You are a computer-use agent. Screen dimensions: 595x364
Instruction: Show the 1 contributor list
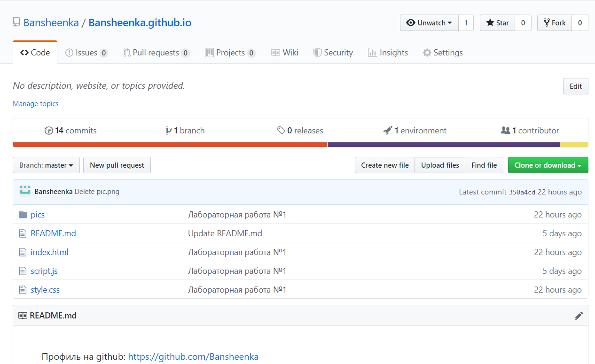tap(530, 131)
